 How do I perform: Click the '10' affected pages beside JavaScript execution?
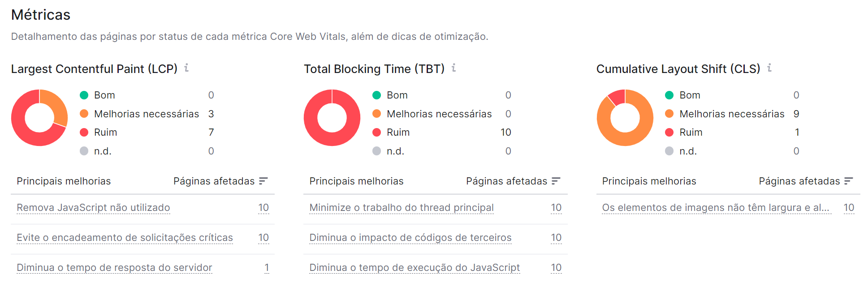(x=557, y=267)
